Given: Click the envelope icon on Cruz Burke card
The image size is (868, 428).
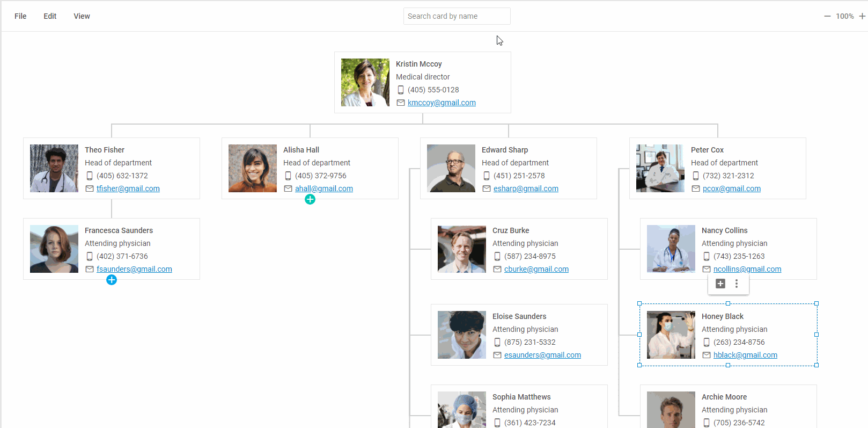Looking at the screenshot, I should pos(497,269).
